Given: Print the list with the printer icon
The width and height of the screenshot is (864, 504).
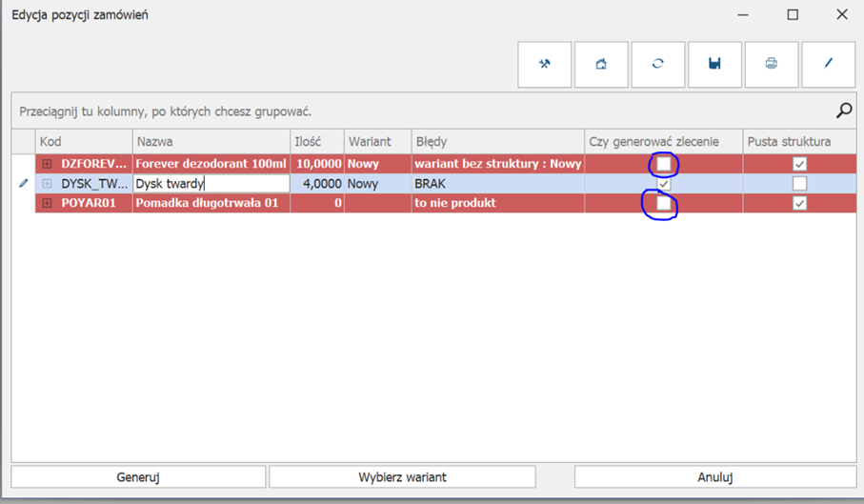Looking at the screenshot, I should click(x=772, y=64).
